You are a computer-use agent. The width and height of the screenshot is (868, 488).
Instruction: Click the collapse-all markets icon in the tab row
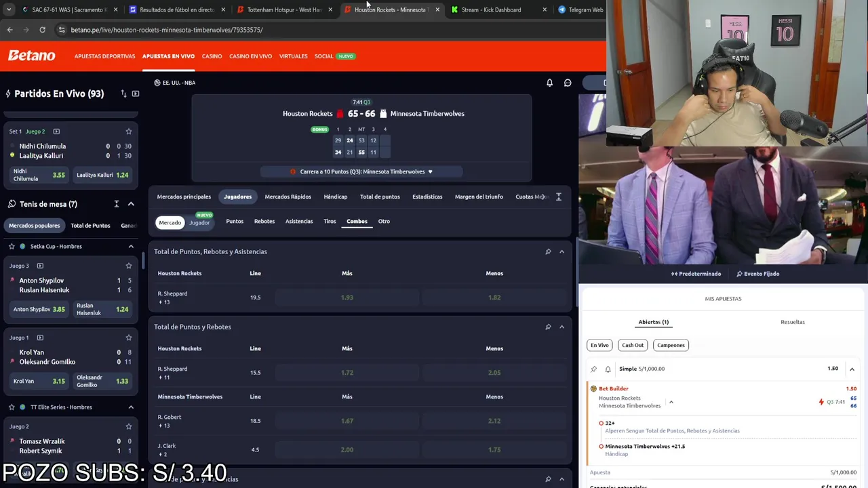(x=558, y=197)
